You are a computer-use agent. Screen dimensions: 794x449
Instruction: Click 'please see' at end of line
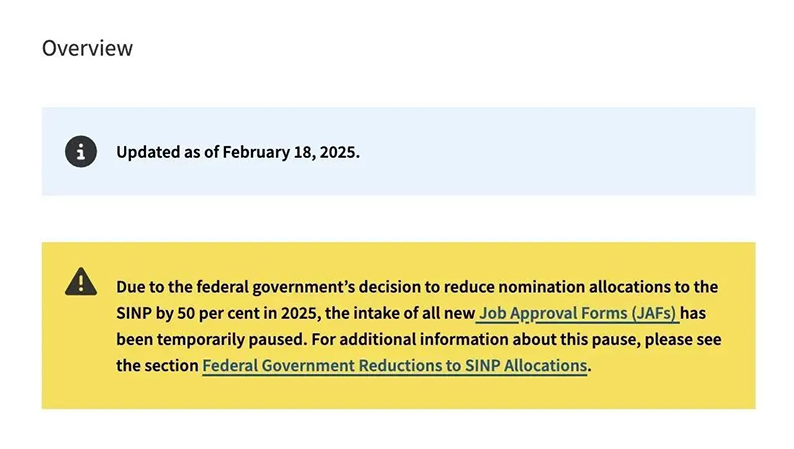point(686,339)
